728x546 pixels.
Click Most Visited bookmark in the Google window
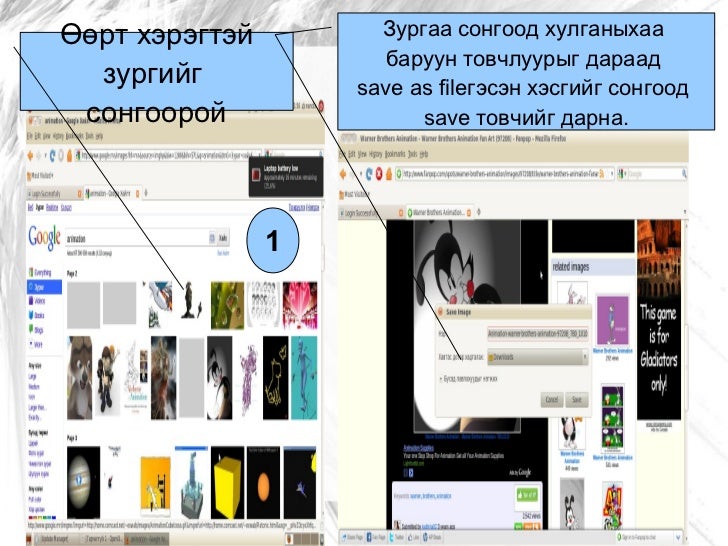[x=41, y=176]
